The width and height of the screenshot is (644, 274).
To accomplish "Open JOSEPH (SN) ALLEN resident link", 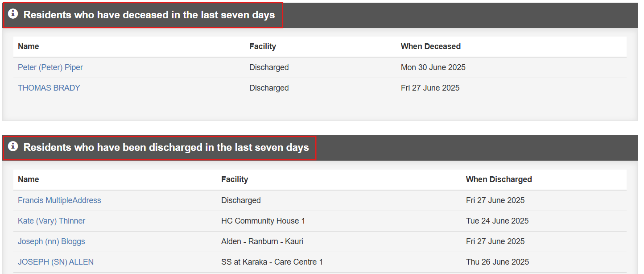I will click(x=56, y=262).
